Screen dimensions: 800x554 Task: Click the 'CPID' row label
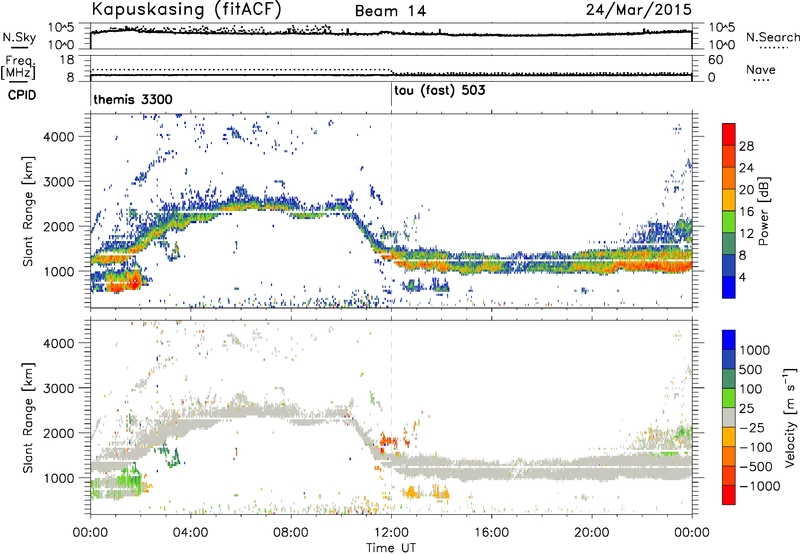pos(22,95)
